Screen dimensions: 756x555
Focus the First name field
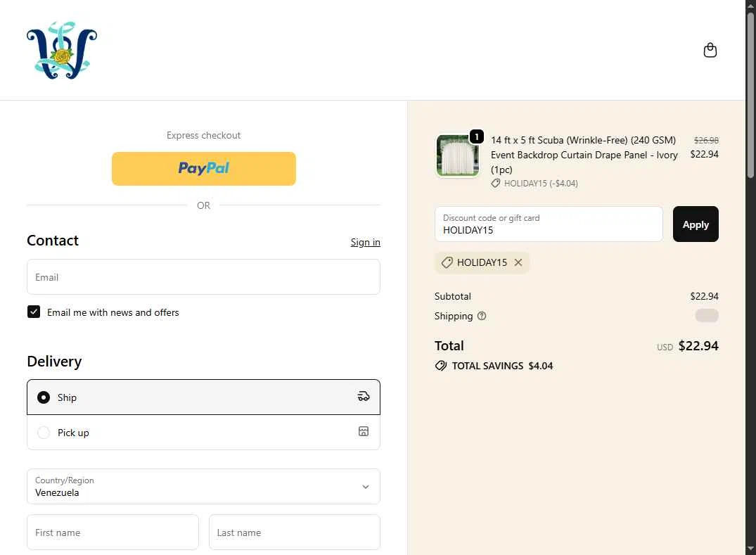pyautogui.click(x=113, y=532)
